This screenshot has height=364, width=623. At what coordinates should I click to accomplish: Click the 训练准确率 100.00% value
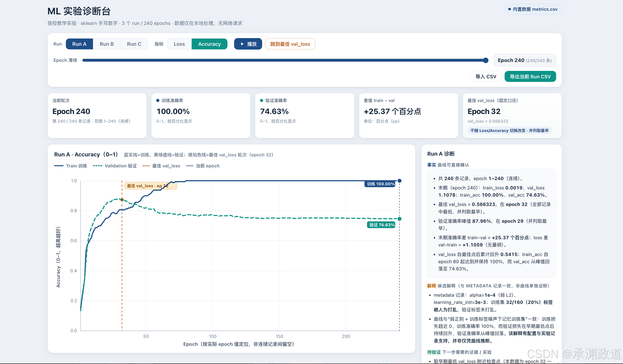(x=173, y=111)
